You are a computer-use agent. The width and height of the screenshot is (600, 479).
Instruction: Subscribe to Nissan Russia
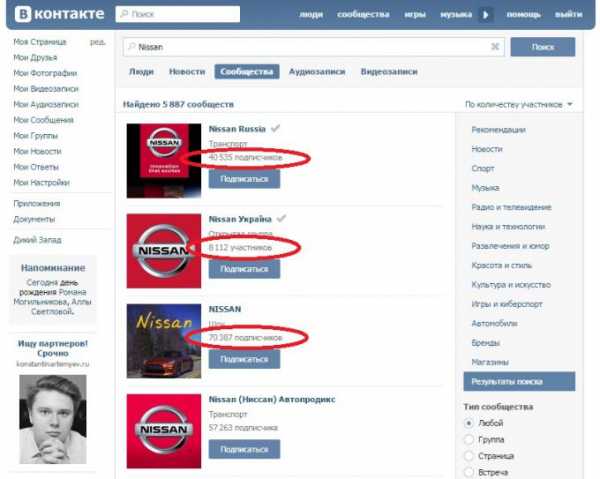(244, 179)
